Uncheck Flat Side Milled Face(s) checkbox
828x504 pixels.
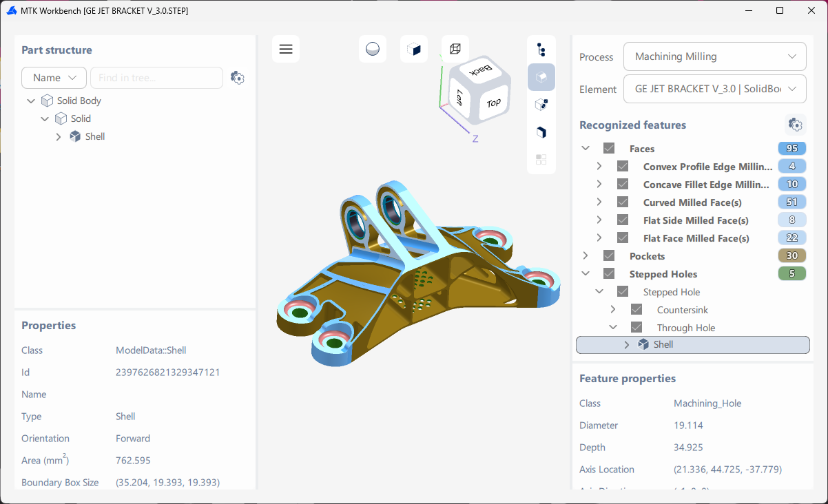click(x=623, y=220)
